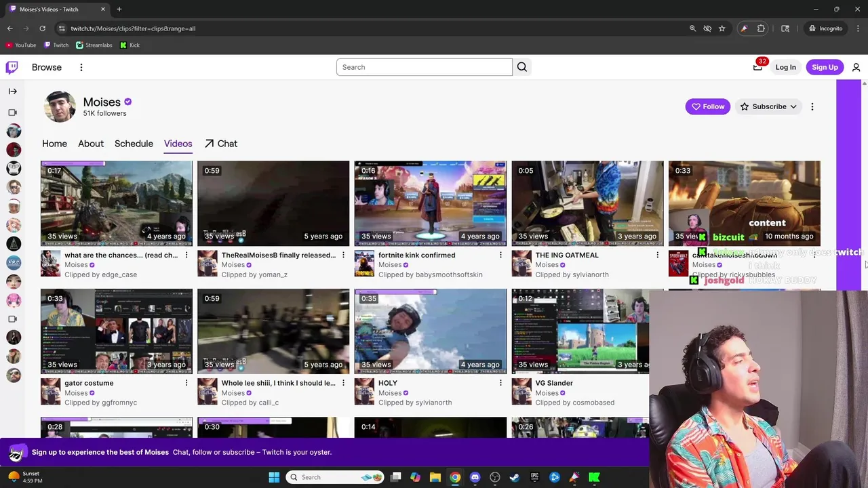The height and width of the screenshot is (488, 868).
Task: Open the user account icon in the top right
Action: (856, 67)
